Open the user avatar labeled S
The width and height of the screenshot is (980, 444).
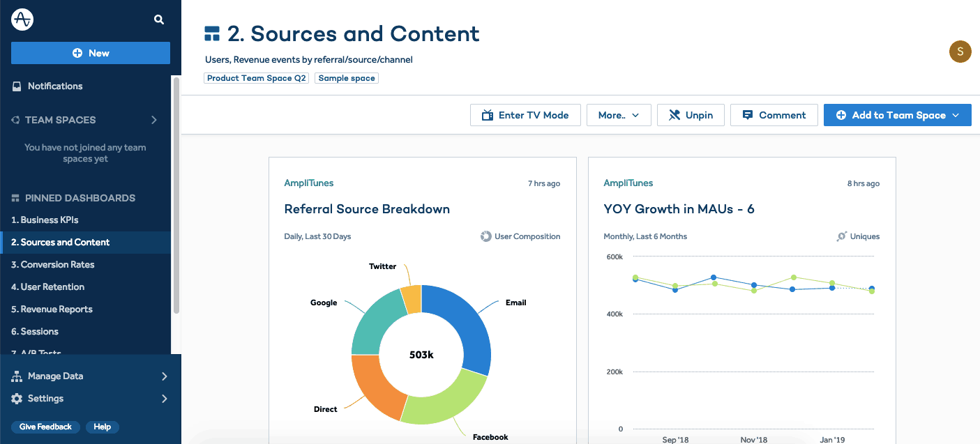click(x=960, y=52)
